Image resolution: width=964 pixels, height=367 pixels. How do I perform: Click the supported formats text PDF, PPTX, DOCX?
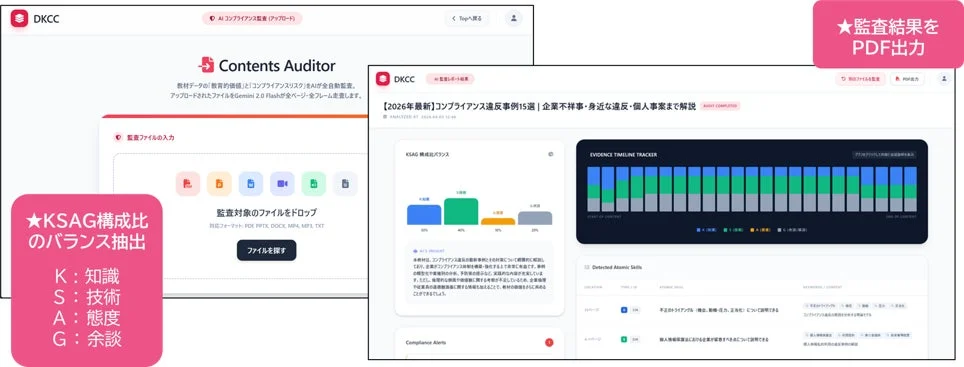pyautogui.click(x=267, y=226)
